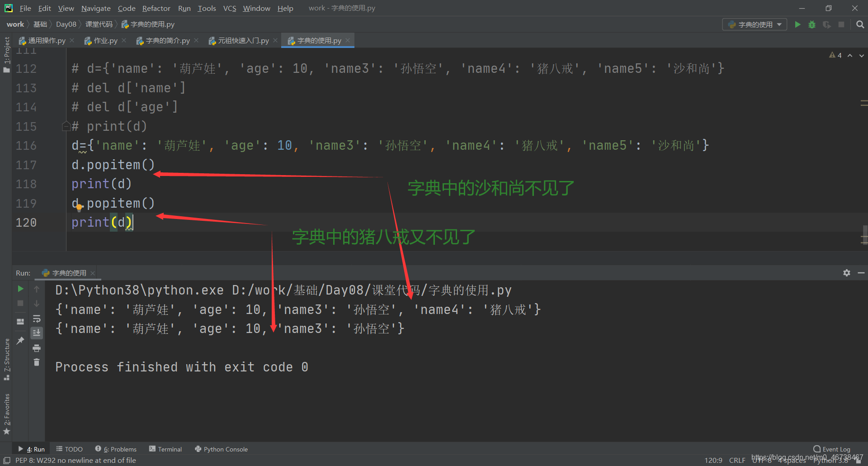The width and height of the screenshot is (868, 466).
Task: Click cursor position 120:9 in status bar
Action: pos(713,461)
